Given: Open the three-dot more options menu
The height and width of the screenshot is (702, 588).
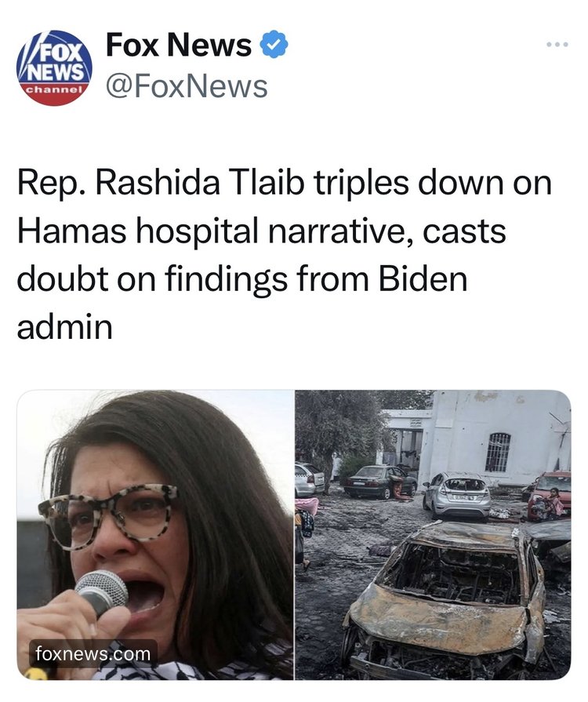Looking at the screenshot, I should click(x=557, y=45).
